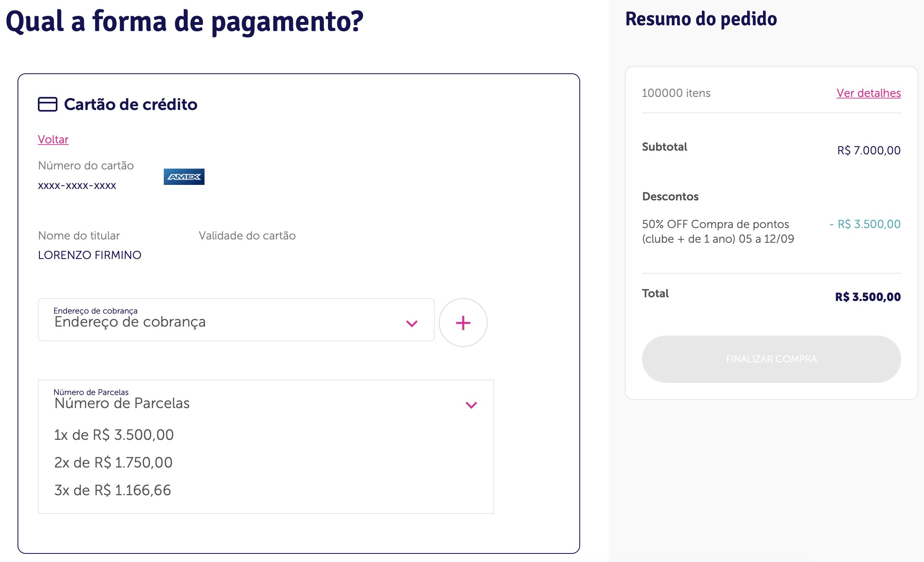Click the credit card icon beside Cartão de crédito

pos(48,104)
